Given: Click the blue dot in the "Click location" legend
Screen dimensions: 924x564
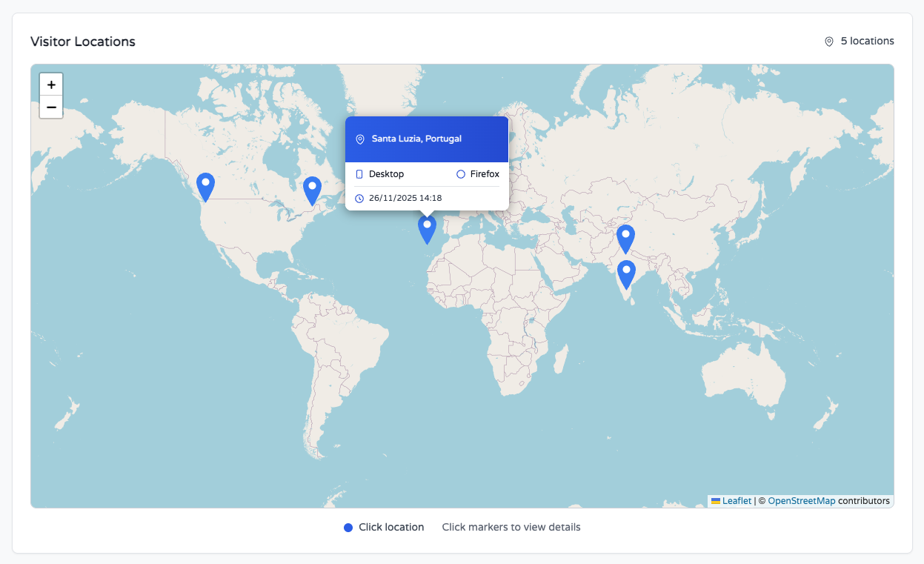Looking at the screenshot, I should click(x=348, y=527).
